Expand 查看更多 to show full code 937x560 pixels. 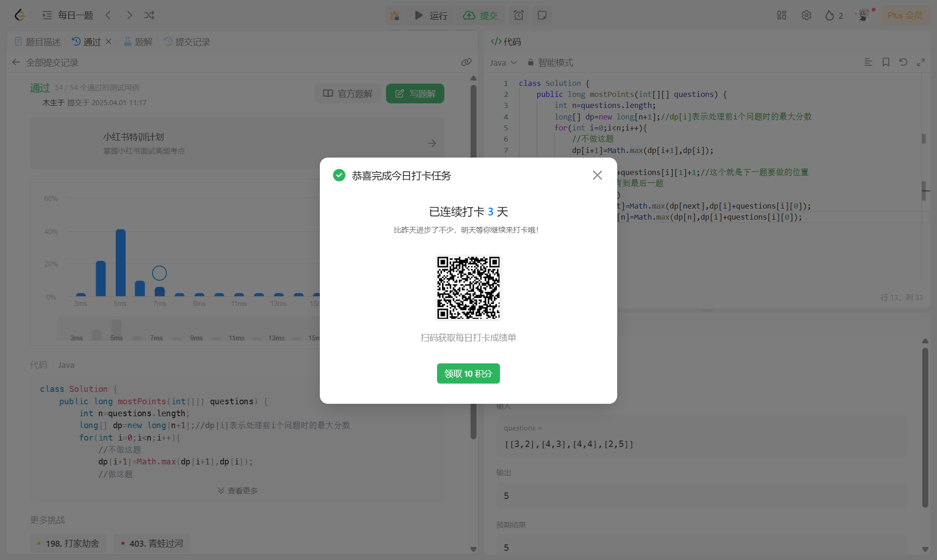click(x=238, y=491)
